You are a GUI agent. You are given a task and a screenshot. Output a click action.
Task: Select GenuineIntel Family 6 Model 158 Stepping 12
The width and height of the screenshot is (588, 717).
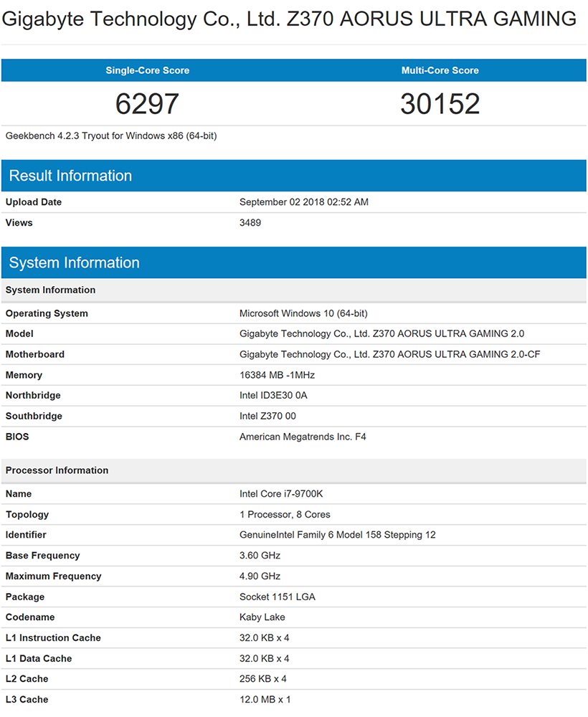click(x=338, y=535)
